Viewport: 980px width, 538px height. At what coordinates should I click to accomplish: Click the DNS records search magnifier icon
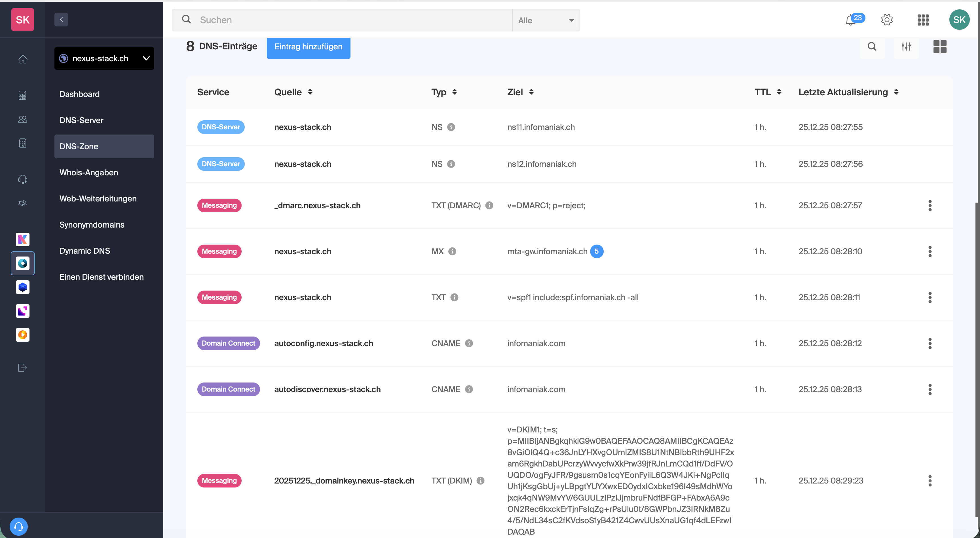872,47
